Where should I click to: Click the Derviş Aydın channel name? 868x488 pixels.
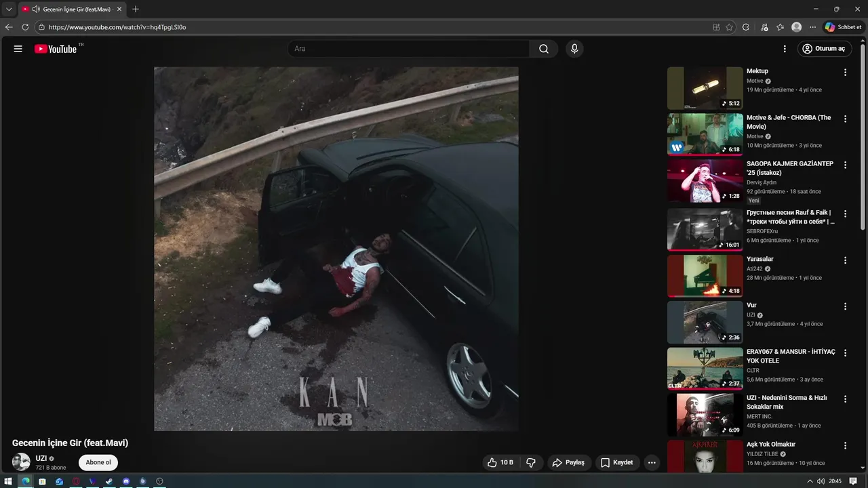pyautogui.click(x=762, y=182)
